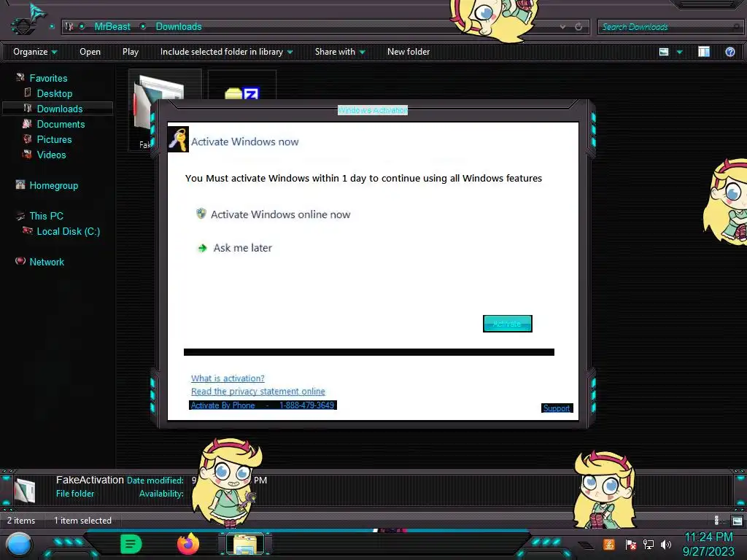Screen dimensions: 747x560
Task: Open Desktop in the navigation pane
Action: coord(54,93)
